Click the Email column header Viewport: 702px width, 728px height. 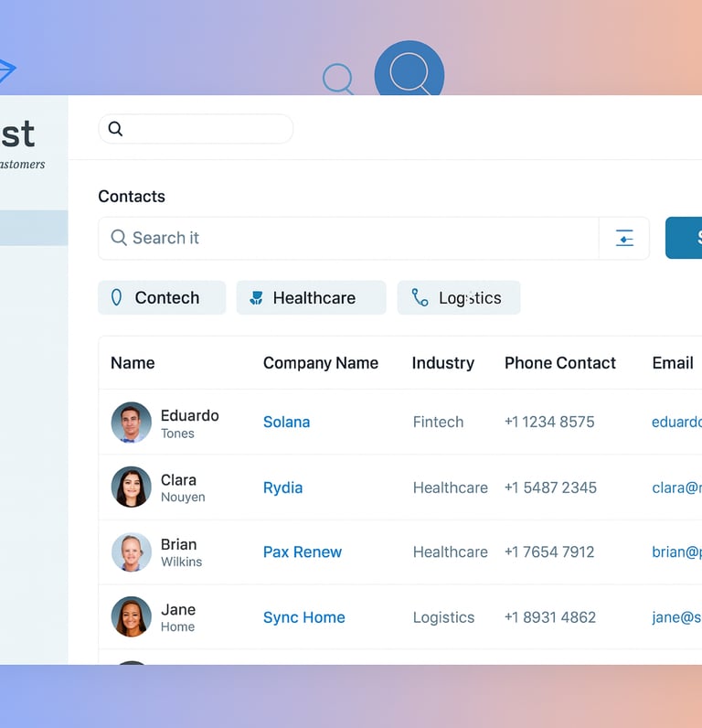[673, 363]
